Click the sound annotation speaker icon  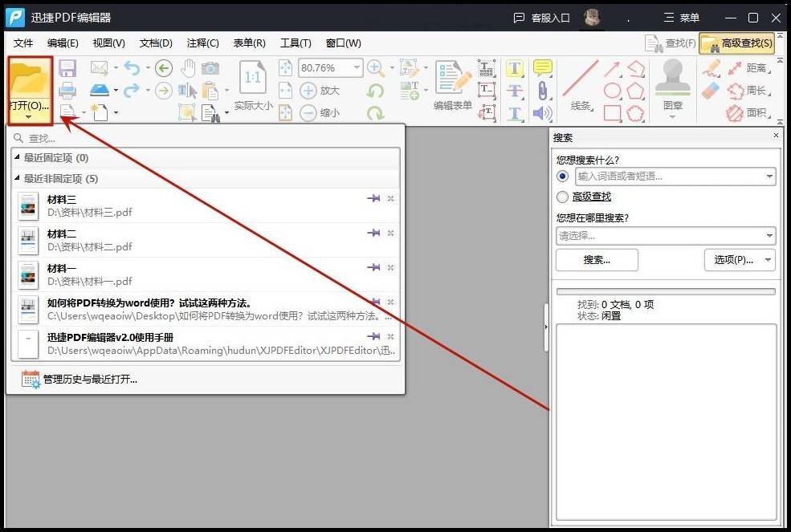(x=542, y=112)
